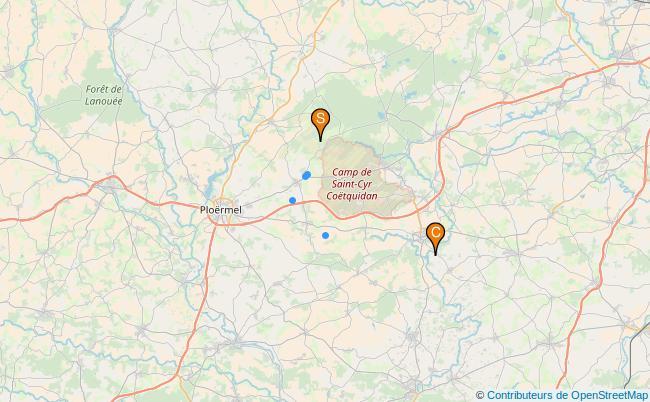This screenshot has height=402, width=650.
Task: Click the orange S marker pin
Action: click(320, 124)
